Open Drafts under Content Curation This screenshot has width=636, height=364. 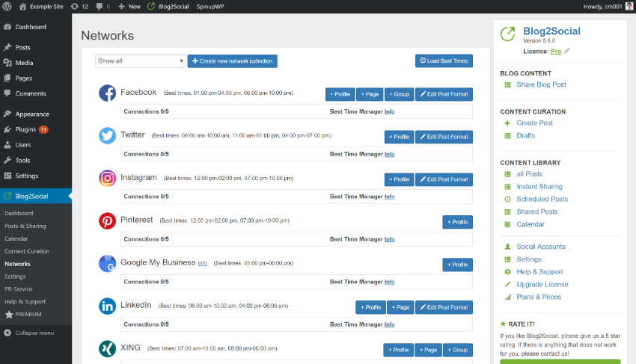(x=526, y=135)
